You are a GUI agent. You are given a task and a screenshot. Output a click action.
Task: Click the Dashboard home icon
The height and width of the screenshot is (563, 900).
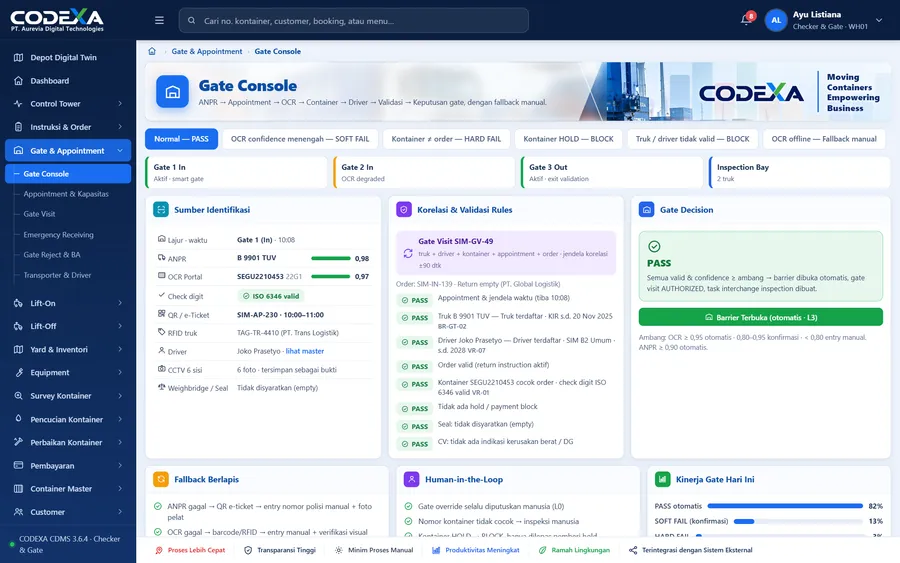click(x=18, y=81)
